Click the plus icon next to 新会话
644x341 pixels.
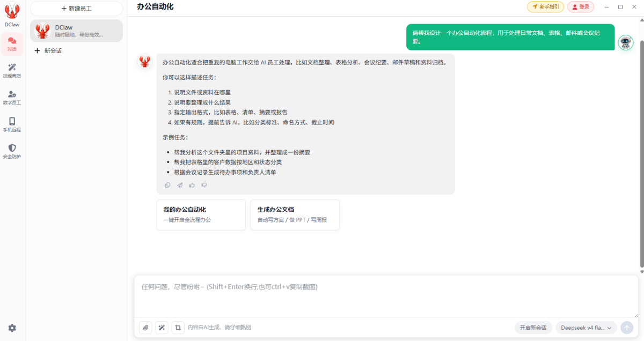tap(37, 51)
